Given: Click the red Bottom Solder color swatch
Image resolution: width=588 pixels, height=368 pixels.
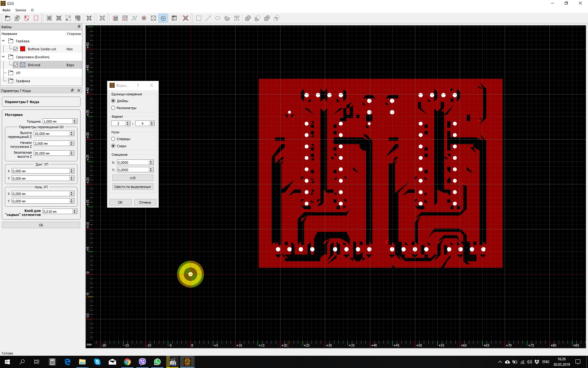Looking at the screenshot, I should pos(23,49).
